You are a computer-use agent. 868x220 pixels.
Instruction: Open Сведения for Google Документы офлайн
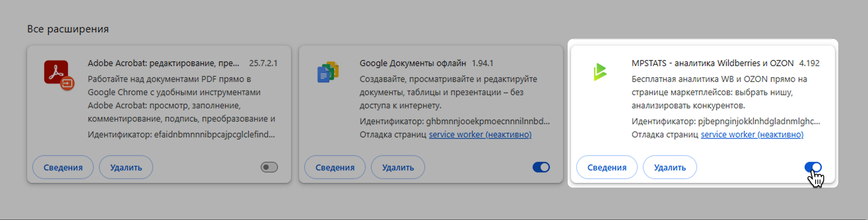pos(335,167)
